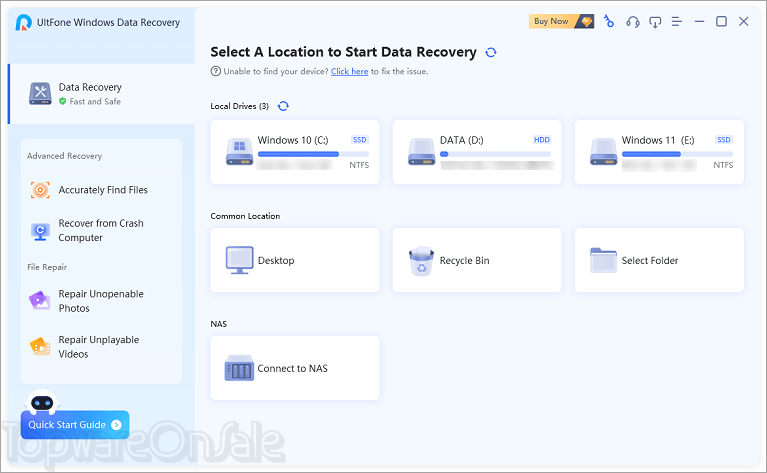The width and height of the screenshot is (767, 473).
Task: Select the Windows 11 (E:) drive
Action: 659,152
